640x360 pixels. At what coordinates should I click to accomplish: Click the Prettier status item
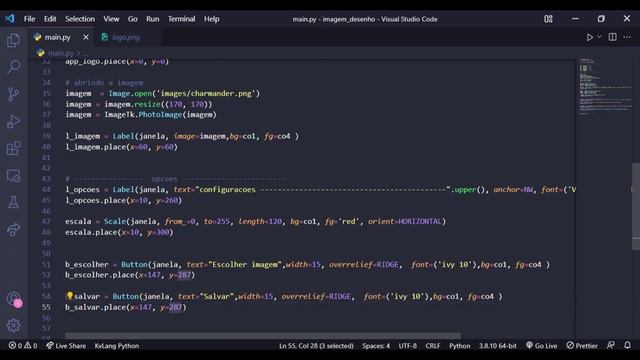pyautogui.click(x=582, y=345)
